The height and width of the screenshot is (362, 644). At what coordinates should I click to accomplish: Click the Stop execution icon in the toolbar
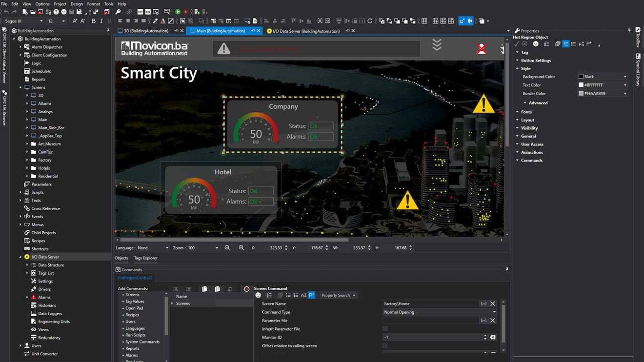pos(187,12)
